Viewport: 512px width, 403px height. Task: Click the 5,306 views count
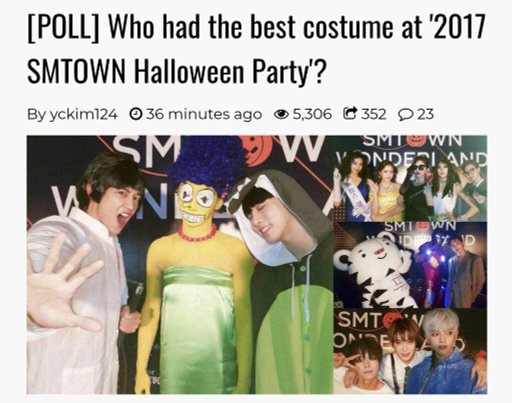[x=312, y=114]
